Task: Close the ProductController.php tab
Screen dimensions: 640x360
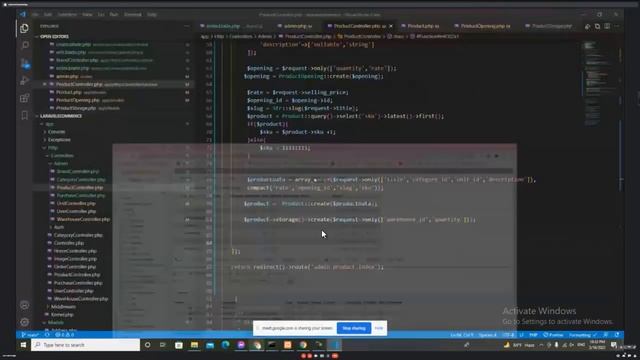Action: pos(391,26)
